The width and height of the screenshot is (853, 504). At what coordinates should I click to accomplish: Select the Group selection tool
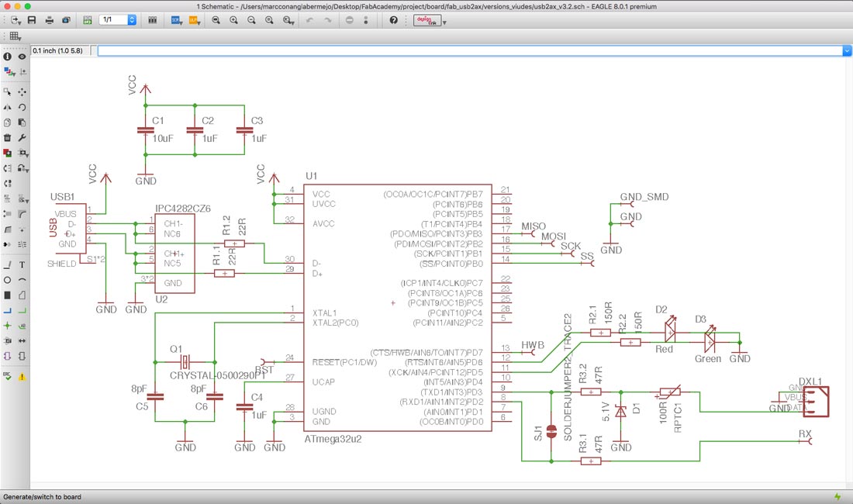(x=7, y=92)
